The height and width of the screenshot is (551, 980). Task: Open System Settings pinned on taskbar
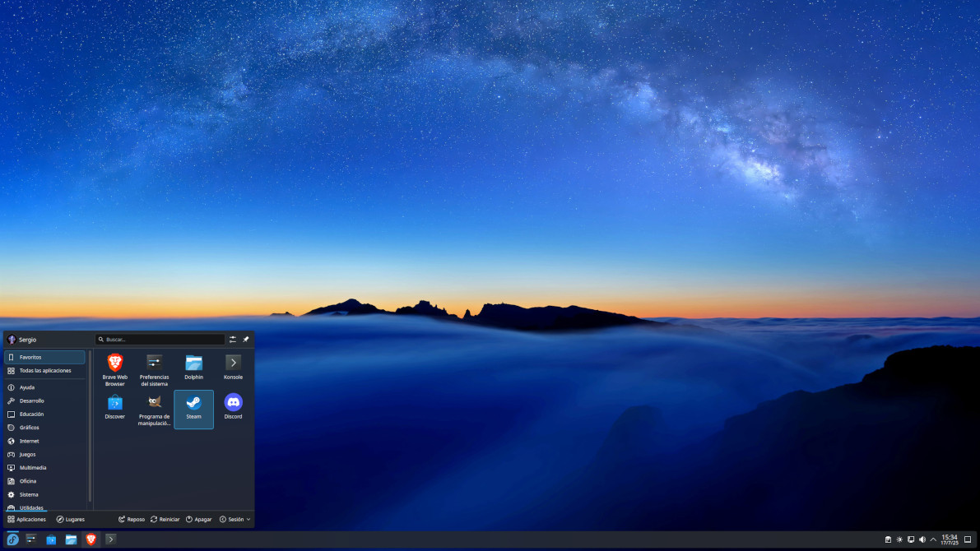click(31, 539)
